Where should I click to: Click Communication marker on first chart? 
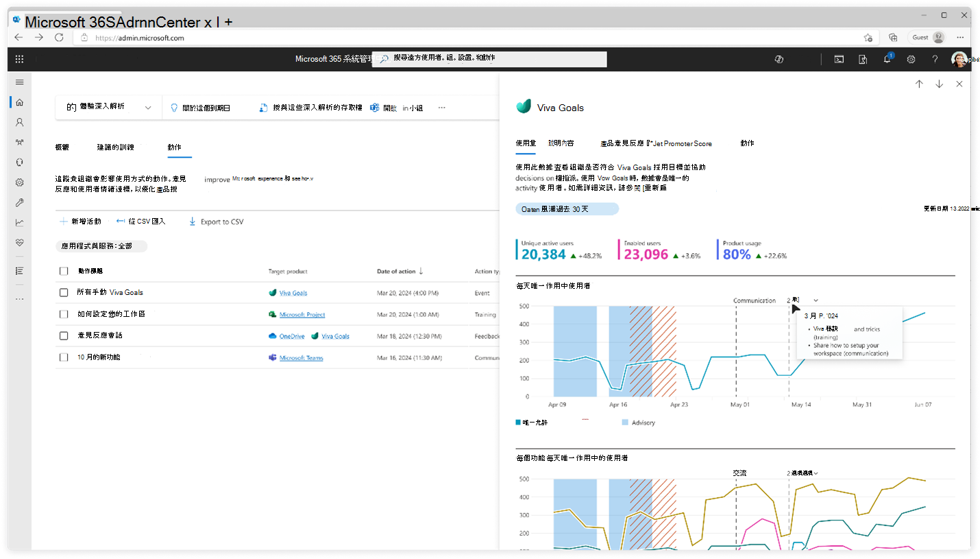(755, 300)
